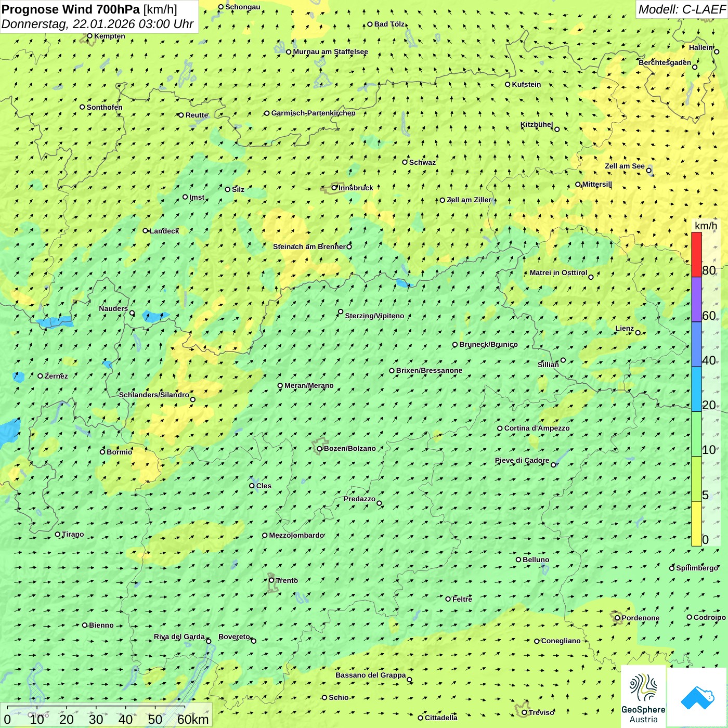Click the Riva del Garda marker
This screenshot has width=728, height=728.
click(x=209, y=641)
